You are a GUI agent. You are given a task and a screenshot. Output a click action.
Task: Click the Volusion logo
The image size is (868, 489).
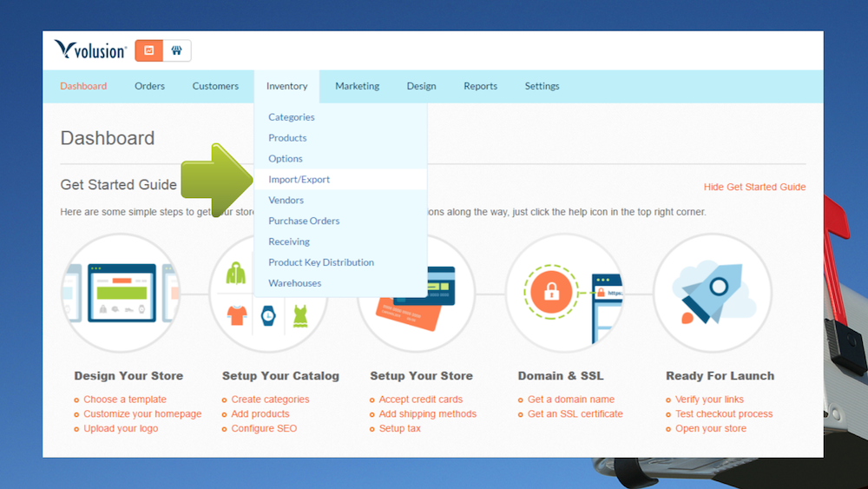pyautogui.click(x=90, y=50)
